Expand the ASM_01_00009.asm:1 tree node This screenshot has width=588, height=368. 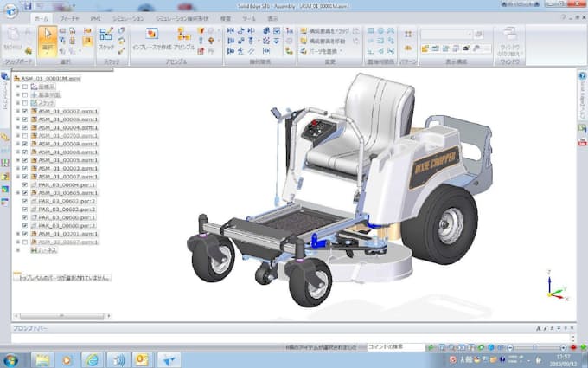coord(16,144)
